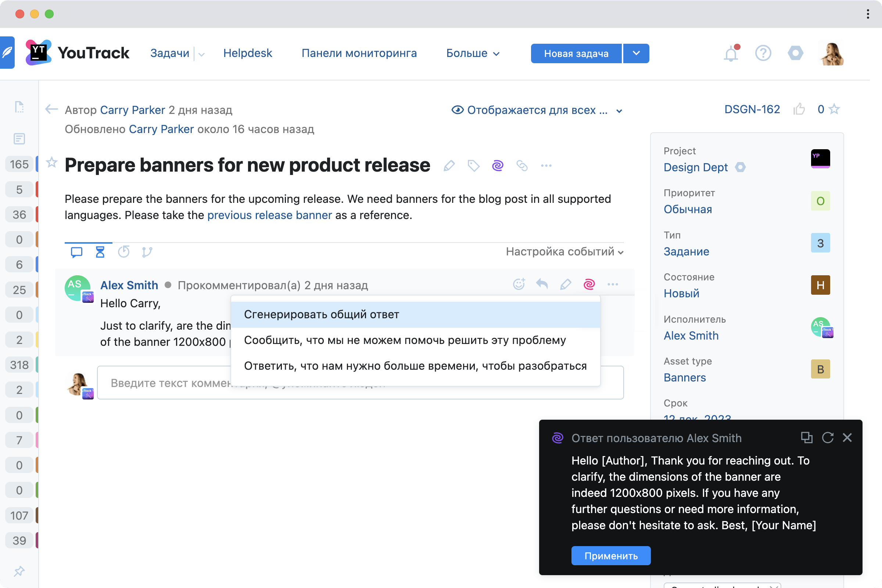Image resolution: width=882 pixels, height=588 pixels.
Task: Click the reply arrow on Alex Smith's comment
Action: tap(542, 284)
